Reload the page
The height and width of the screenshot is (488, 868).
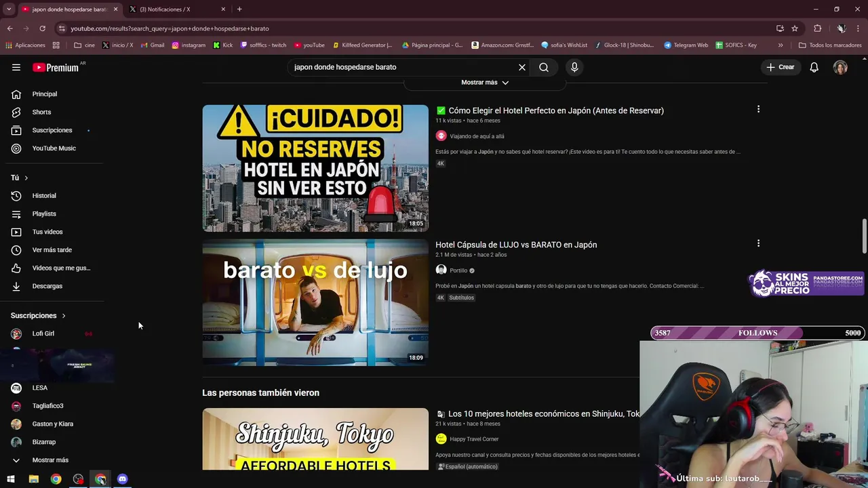[42, 28]
